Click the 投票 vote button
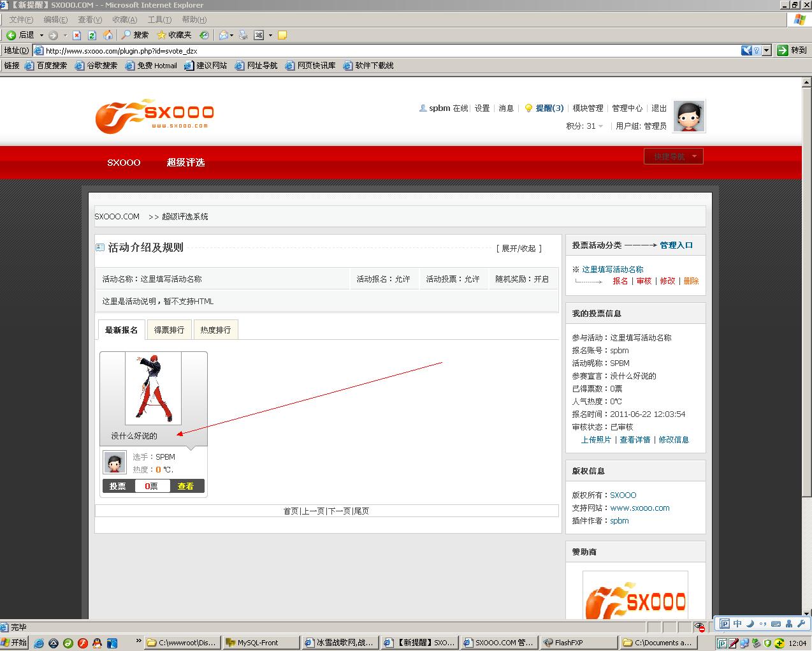 click(118, 486)
